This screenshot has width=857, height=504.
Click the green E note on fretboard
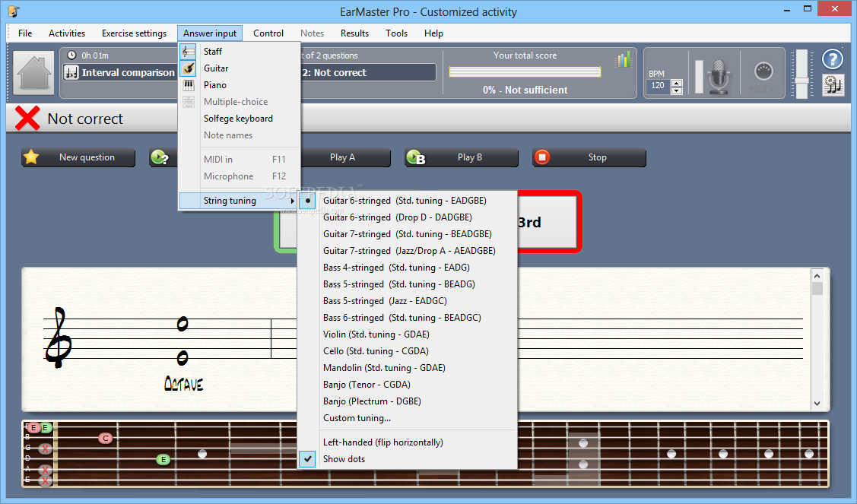[x=163, y=460]
